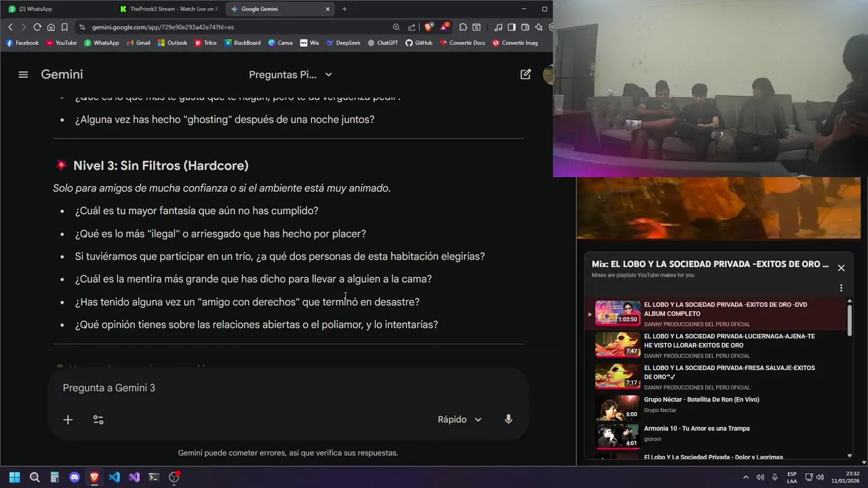Open Gemini main menu hamburger icon
868x488 pixels.
pos(23,75)
